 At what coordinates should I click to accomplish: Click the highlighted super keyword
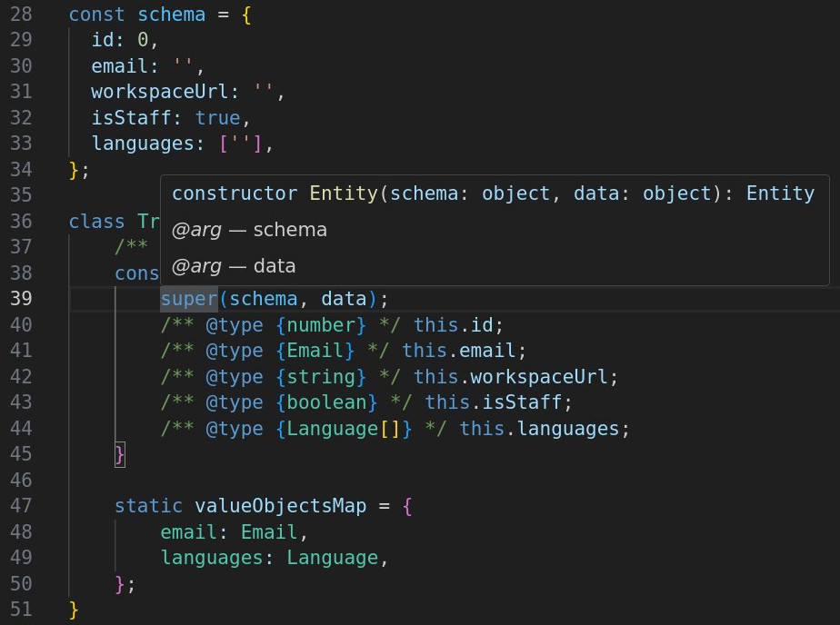coord(188,299)
